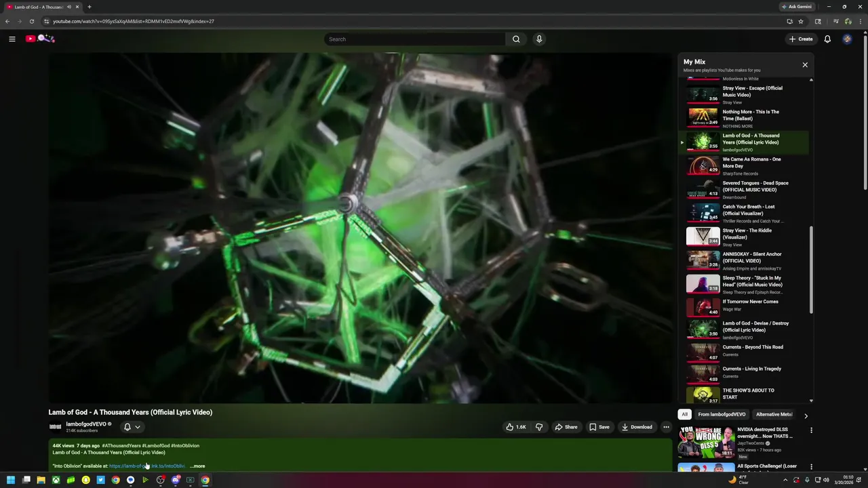Open volume control in system tray
This screenshot has height=488, width=868.
(826, 480)
